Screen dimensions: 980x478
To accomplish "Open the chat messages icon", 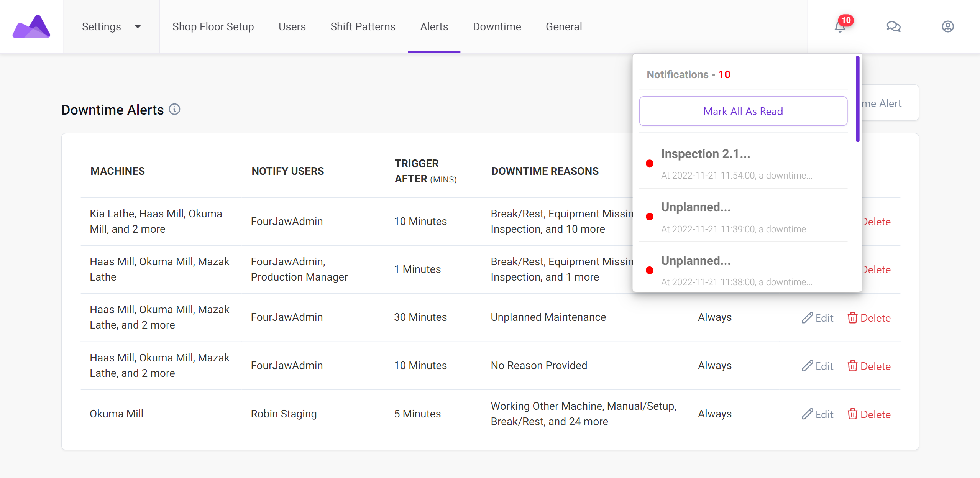I will [x=893, y=26].
